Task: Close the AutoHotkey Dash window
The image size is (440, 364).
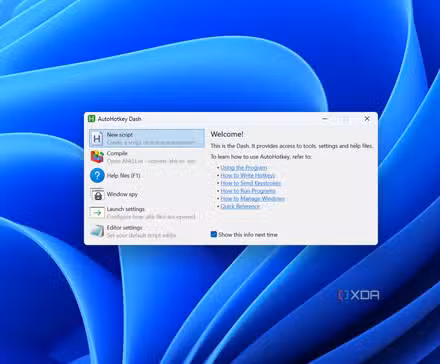Action: (x=367, y=119)
